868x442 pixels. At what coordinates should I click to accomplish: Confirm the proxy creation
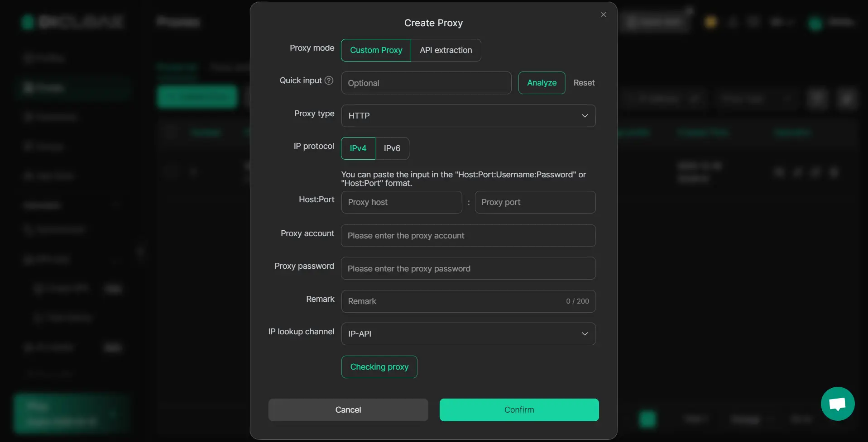point(519,410)
